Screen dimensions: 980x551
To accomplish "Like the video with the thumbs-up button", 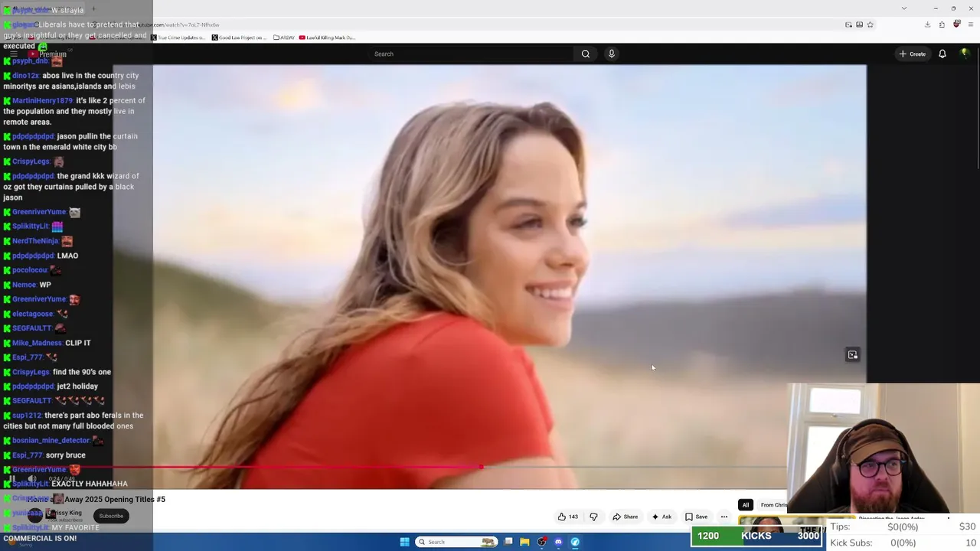I will [567, 517].
